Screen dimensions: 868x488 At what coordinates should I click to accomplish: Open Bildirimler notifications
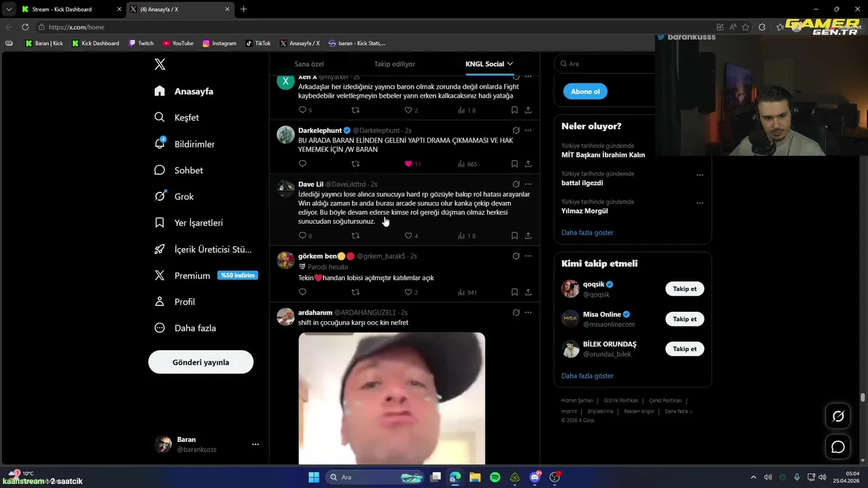184,144
